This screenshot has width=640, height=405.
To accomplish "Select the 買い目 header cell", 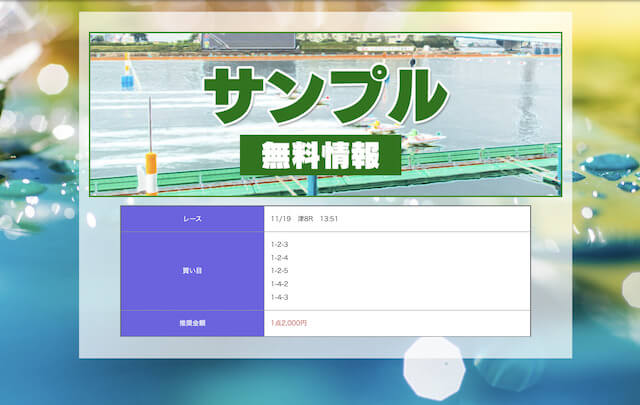I will [x=192, y=270].
